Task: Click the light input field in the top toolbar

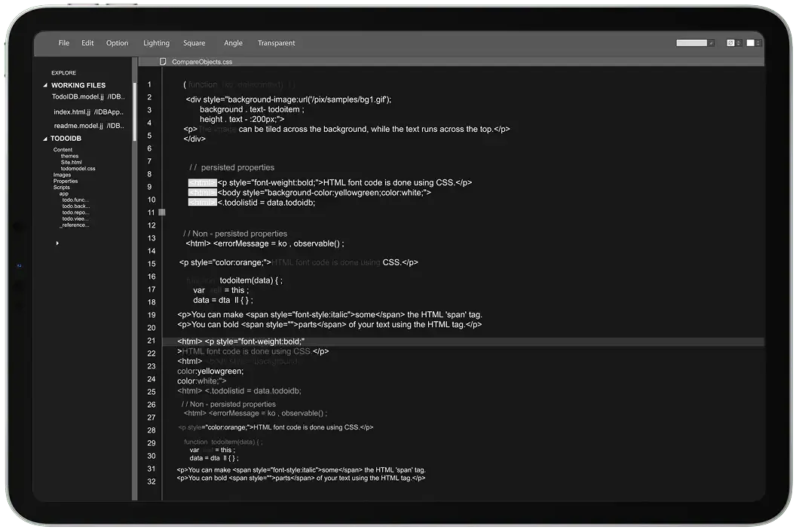Action: 691,43
